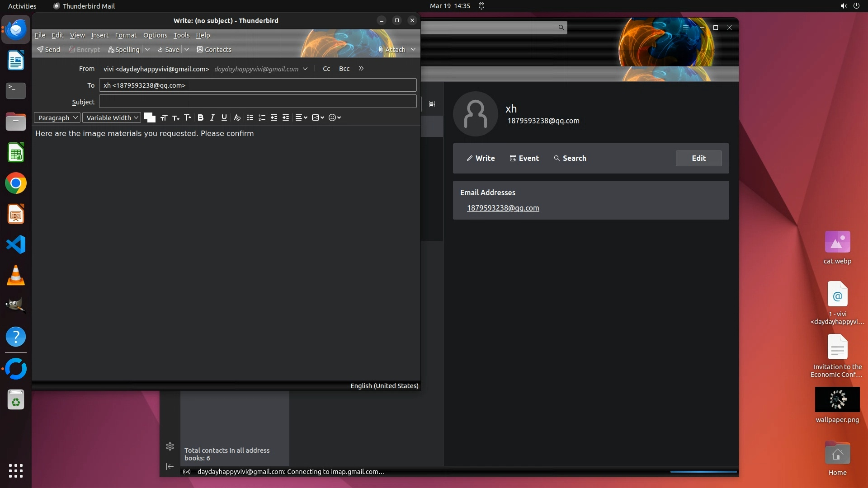Apply bulleted list formatting
Image resolution: width=868 pixels, height=488 pixels.
click(250, 117)
